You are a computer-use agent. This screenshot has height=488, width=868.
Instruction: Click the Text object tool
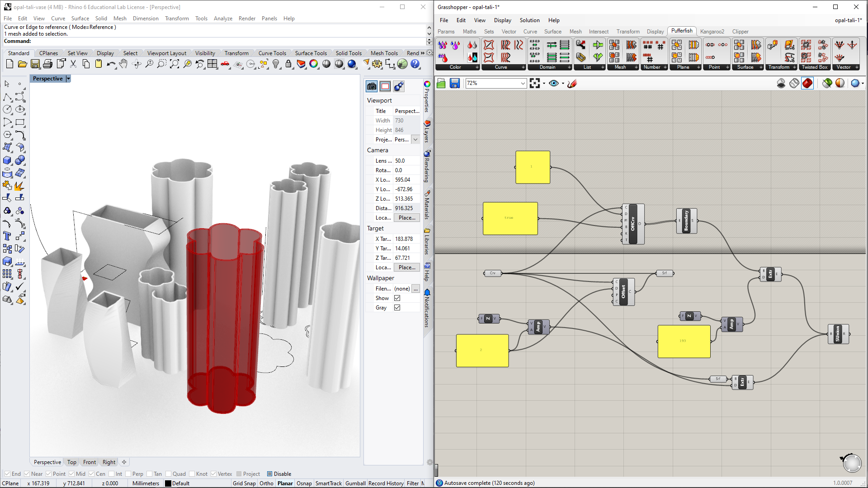point(7,236)
